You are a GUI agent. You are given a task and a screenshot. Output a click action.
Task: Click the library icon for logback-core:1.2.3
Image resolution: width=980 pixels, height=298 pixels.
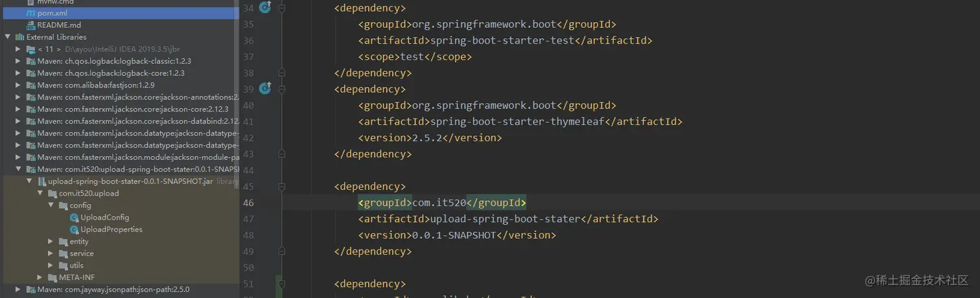(30, 73)
